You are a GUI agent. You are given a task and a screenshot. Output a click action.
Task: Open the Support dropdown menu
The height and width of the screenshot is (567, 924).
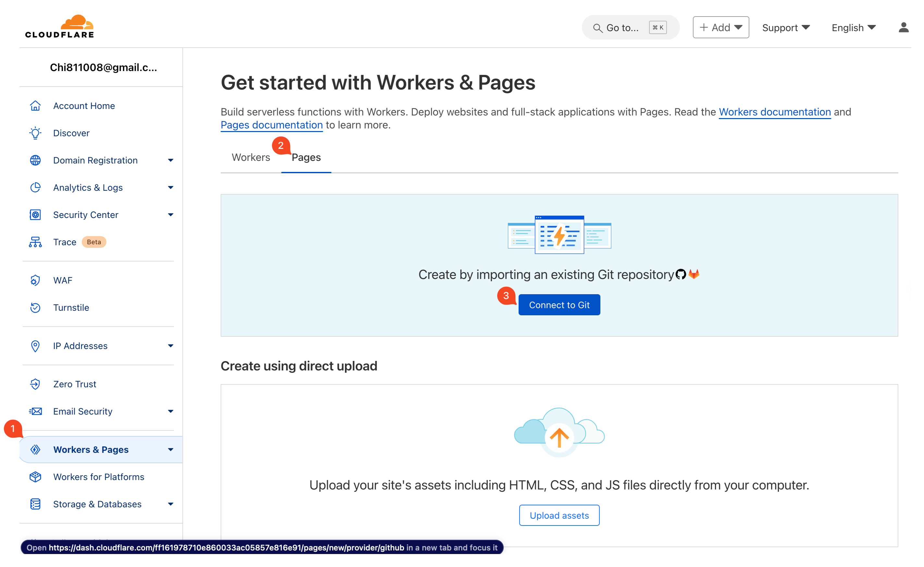[x=786, y=28]
